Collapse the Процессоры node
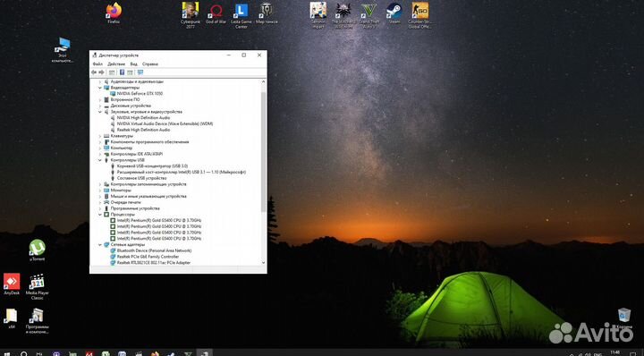The image size is (644, 356). 100,215
